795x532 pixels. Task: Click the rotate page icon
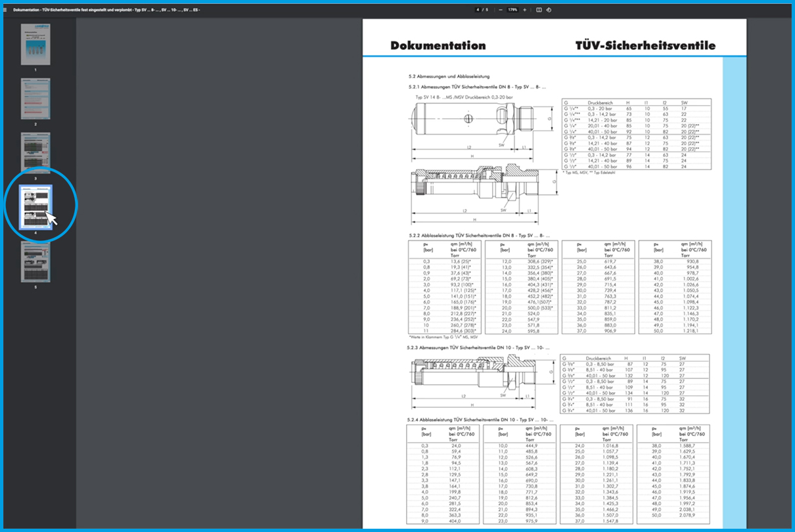(549, 10)
